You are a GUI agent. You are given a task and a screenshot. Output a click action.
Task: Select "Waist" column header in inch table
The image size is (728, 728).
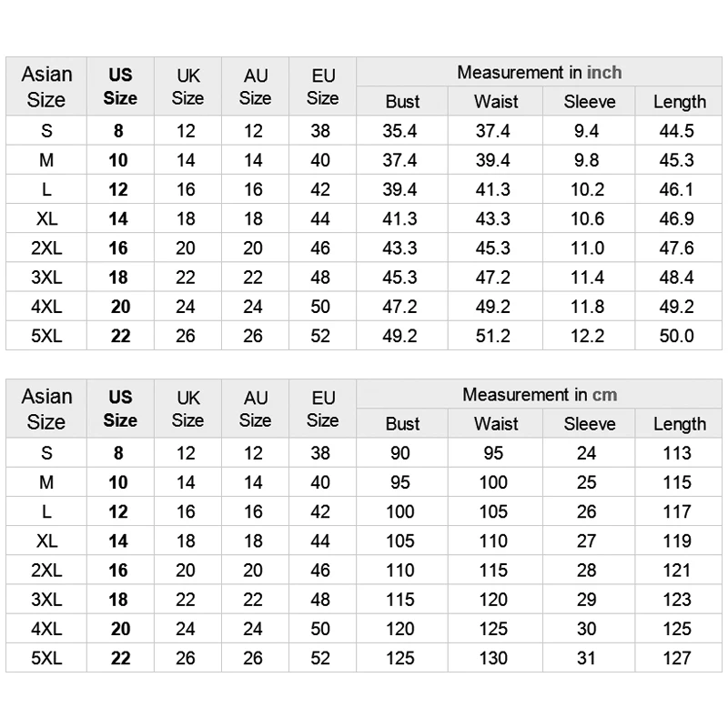[x=496, y=102]
